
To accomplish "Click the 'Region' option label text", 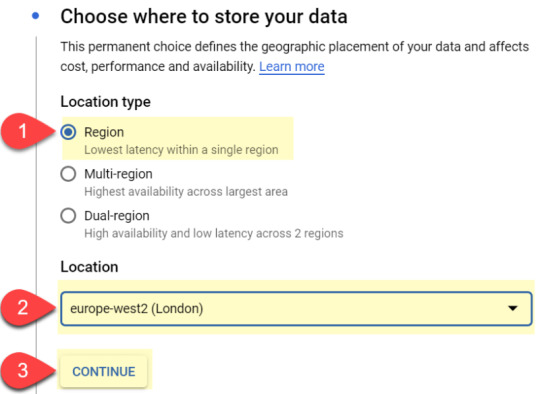I will coord(104,132).
